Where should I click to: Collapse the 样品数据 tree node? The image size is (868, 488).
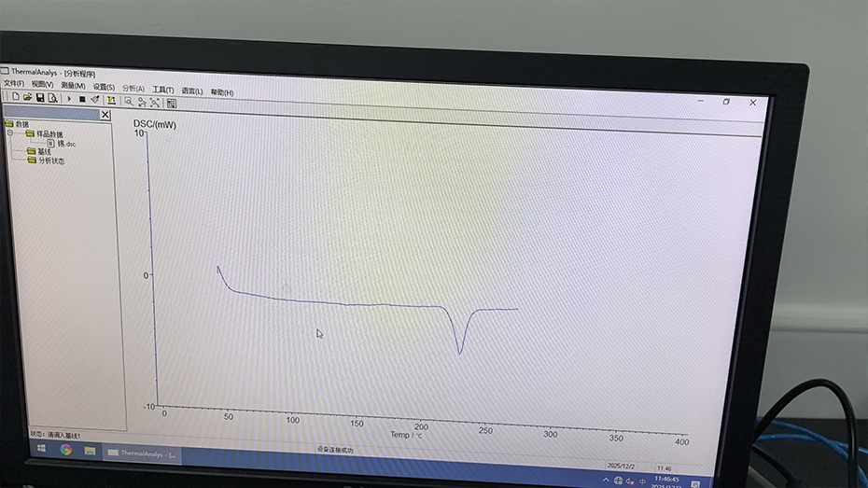(10, 133)
